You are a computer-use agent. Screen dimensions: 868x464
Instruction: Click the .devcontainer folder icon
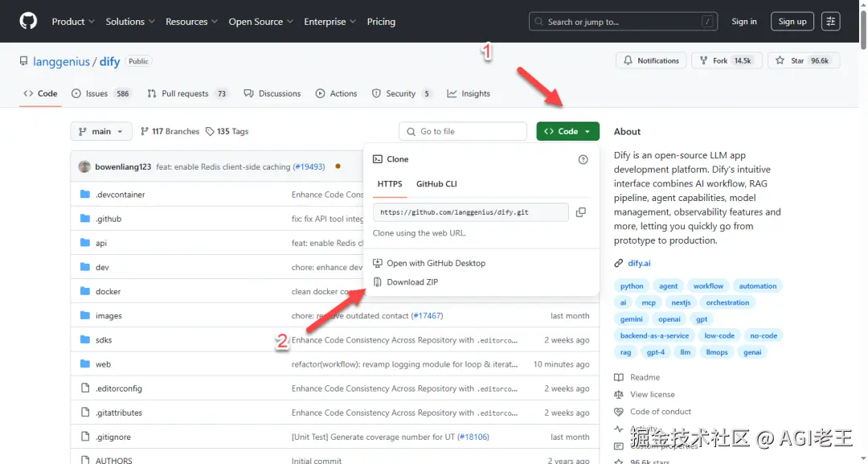click(84, 195)
